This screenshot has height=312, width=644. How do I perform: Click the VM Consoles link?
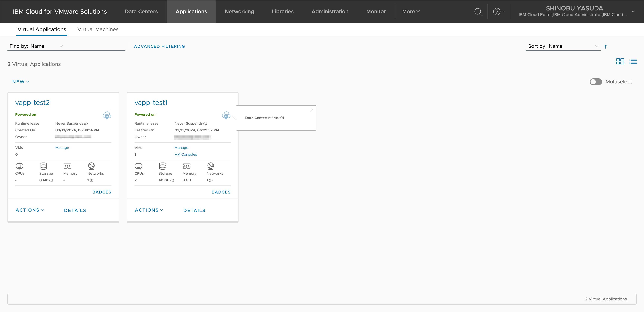click(x=185, y=155)
